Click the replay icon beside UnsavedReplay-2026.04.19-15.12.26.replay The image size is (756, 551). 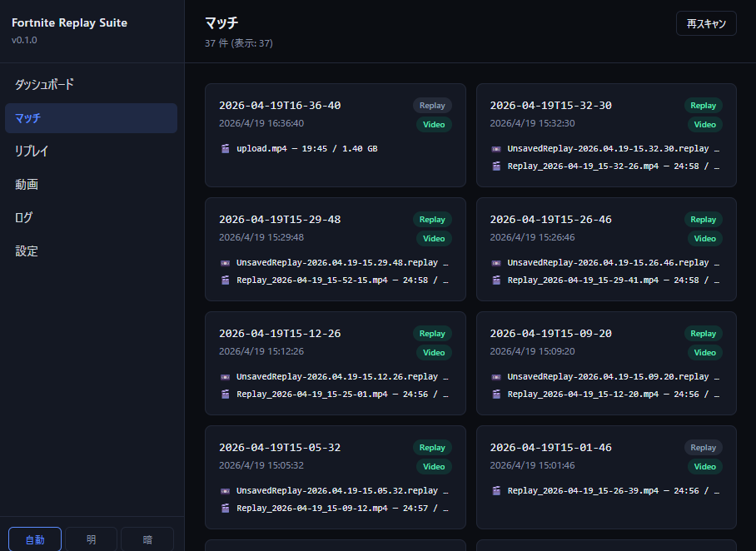[x=225, y=377]
